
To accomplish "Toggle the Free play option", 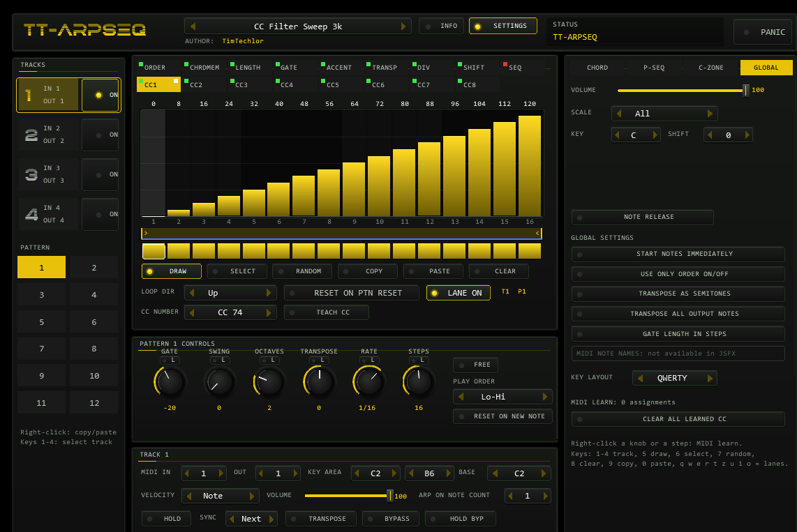I will click(475, 365).
